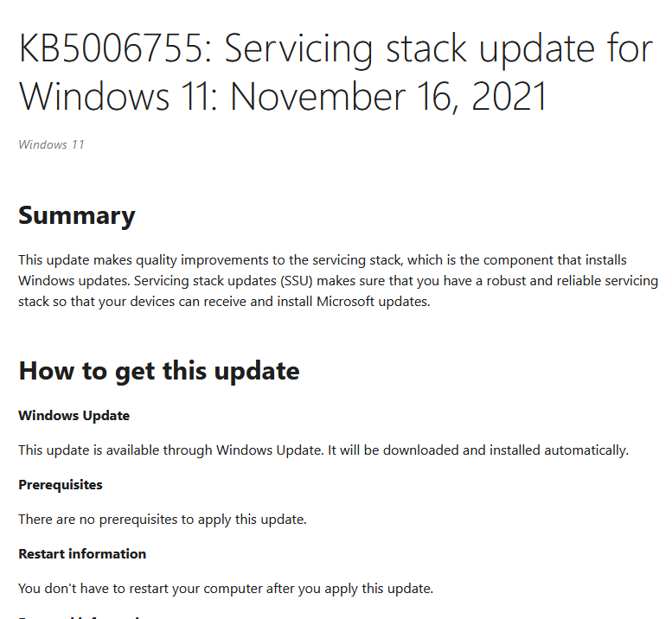Viewport: 672px width, 619px height.
Task: Click the sentence about no prerequisites
Action: click(x=163, y=520)
